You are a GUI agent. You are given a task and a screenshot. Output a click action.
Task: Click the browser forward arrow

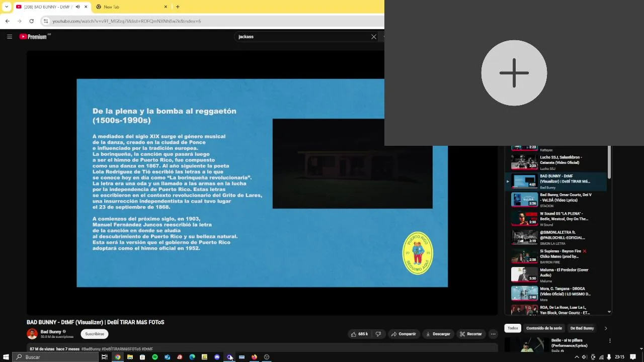19,21
